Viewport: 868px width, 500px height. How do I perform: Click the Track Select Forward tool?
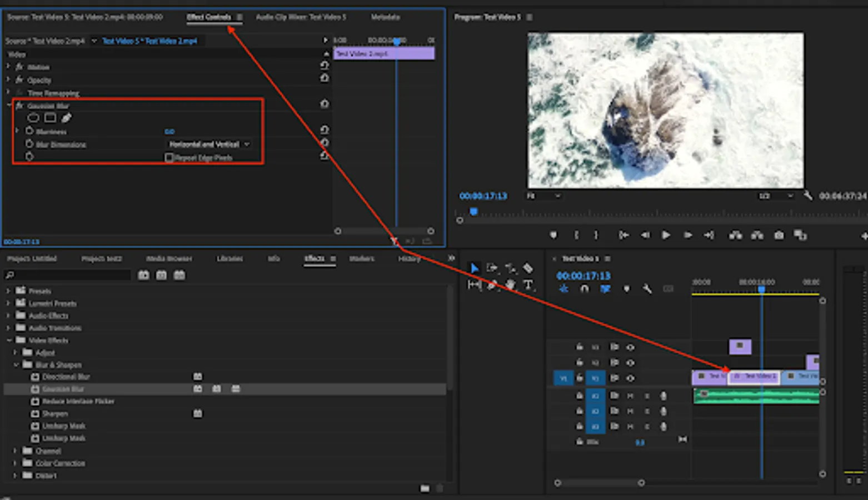coord(492,268)
